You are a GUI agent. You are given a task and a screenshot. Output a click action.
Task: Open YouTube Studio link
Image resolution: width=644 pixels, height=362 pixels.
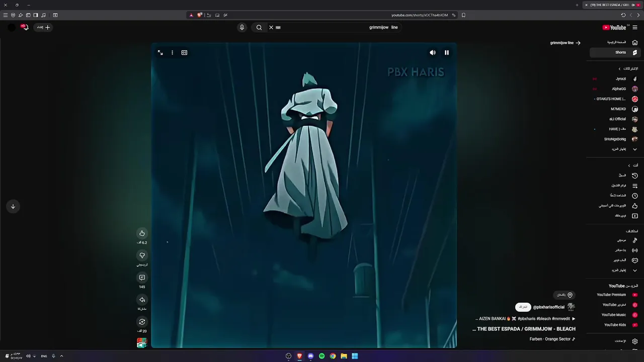615,305
